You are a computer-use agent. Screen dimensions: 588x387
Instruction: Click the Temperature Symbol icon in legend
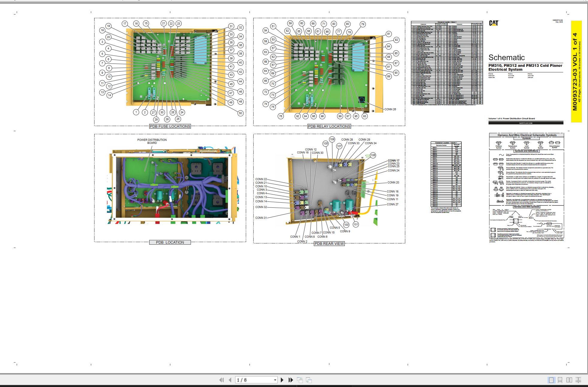pos(513,143)
